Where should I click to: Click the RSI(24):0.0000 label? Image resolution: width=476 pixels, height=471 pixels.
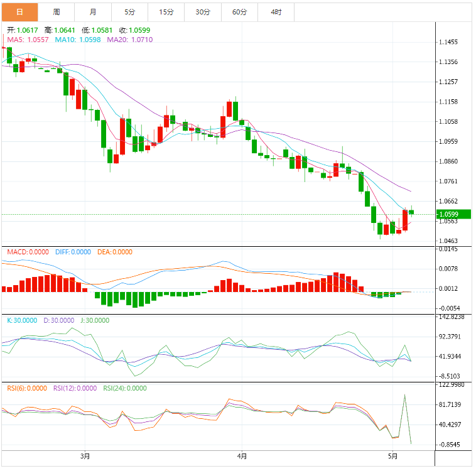pyautogui.click(x=125, y=388)
